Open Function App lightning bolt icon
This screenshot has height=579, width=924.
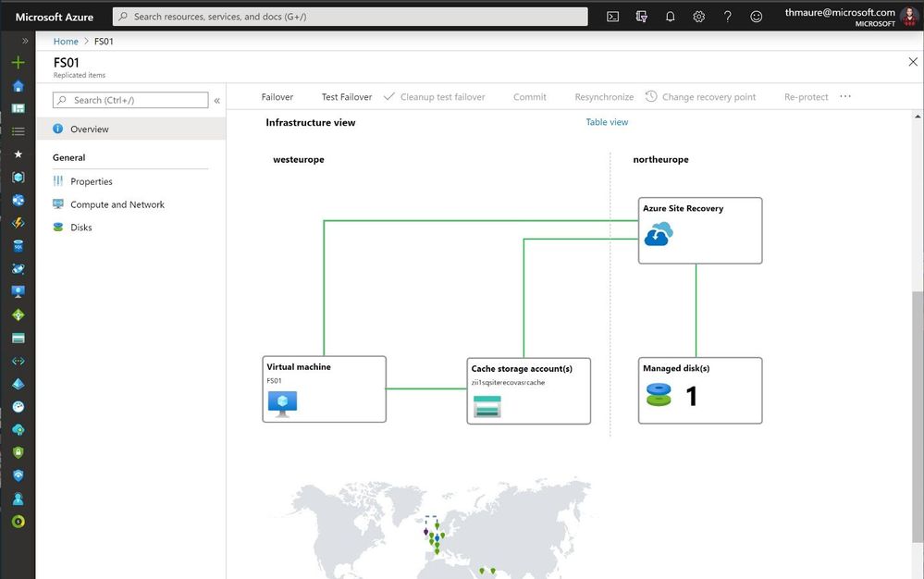tap(18, 223)
